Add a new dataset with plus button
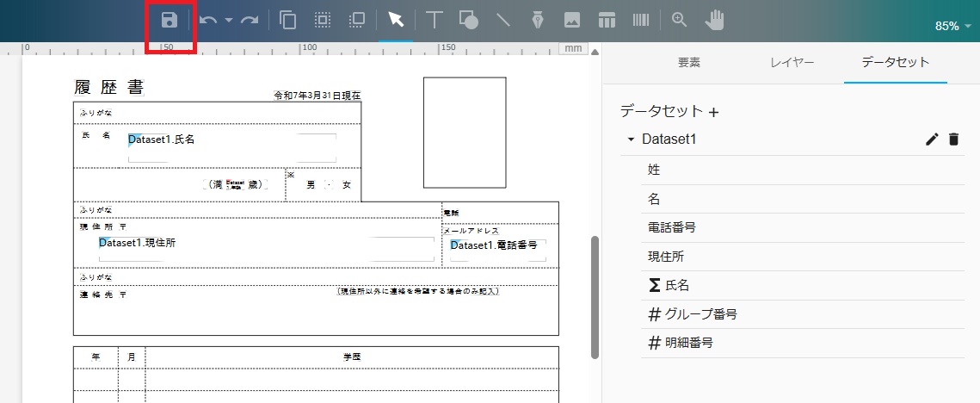 pyautogui.click(x=713, y=112)
